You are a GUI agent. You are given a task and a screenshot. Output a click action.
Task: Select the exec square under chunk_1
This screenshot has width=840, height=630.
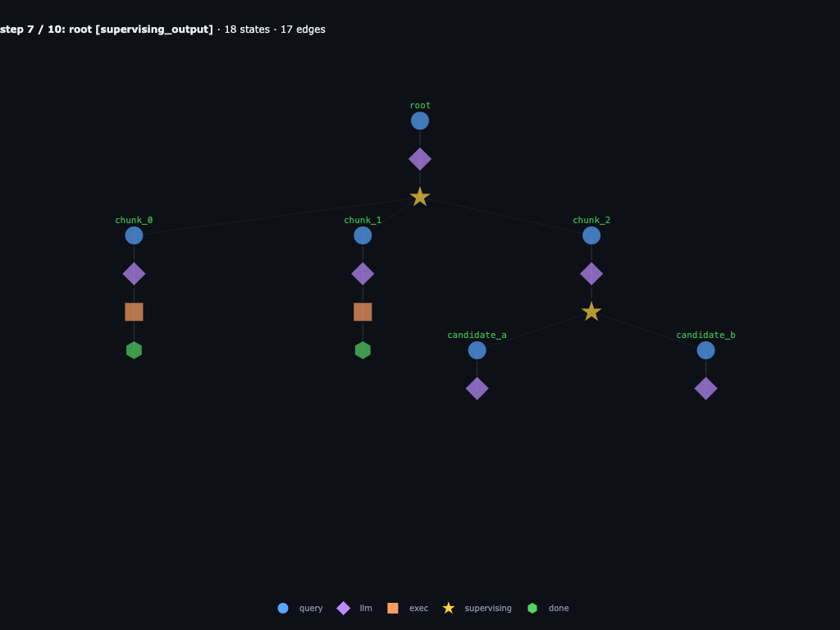(x=363, y=312)
